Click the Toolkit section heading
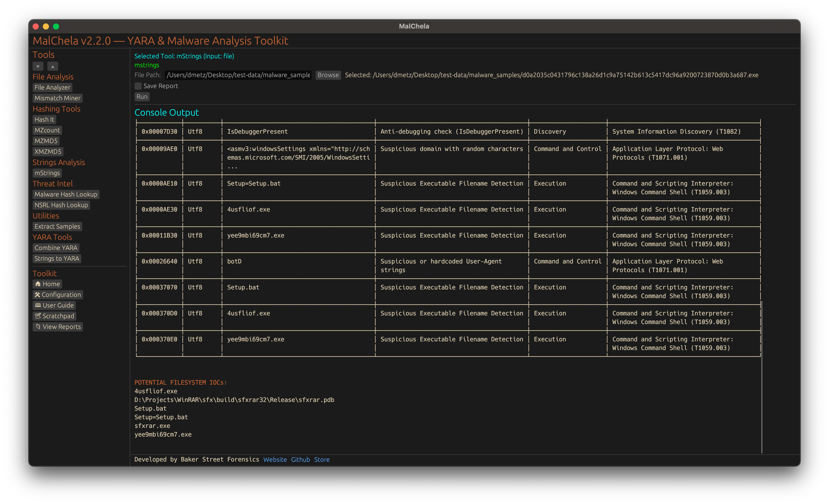This screenshot has width=829, height=504. 44,273
